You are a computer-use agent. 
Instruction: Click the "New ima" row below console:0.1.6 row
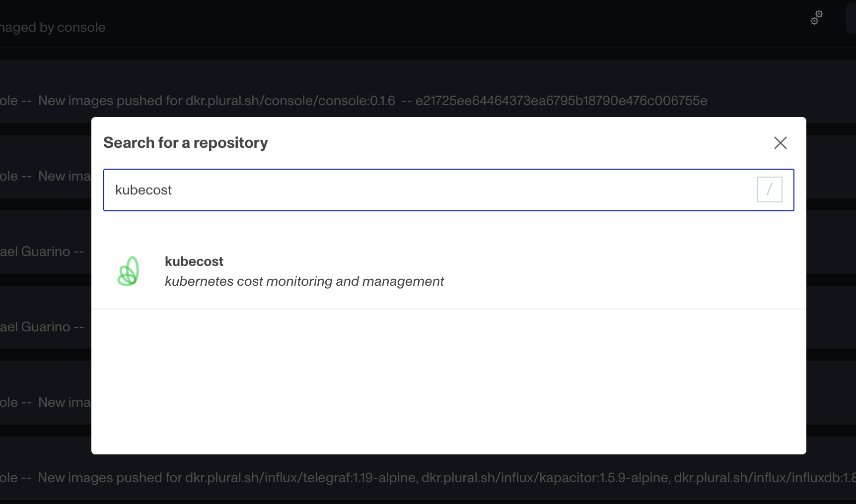click(64, 176)
